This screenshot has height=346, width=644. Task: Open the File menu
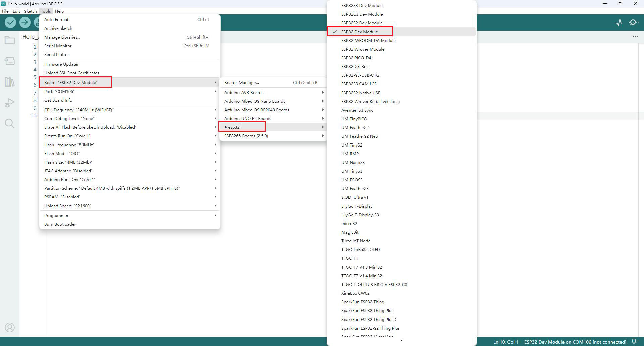5,11
